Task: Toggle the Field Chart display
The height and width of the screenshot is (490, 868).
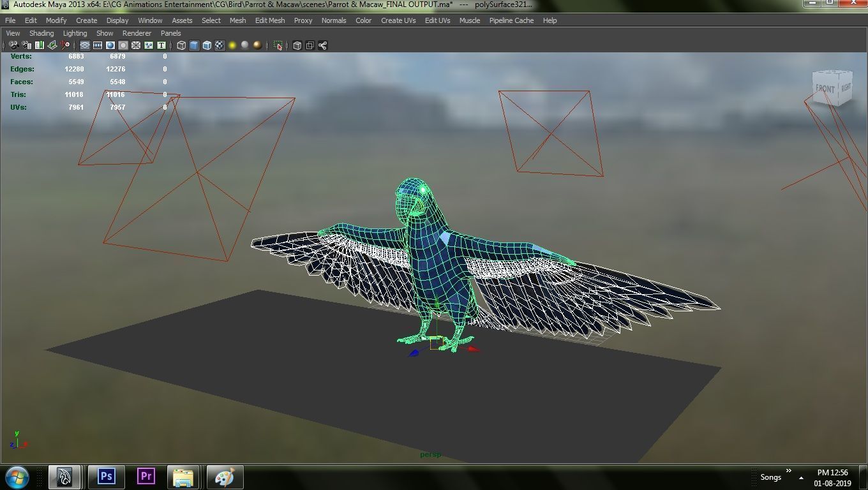Action: click(136, 45)
